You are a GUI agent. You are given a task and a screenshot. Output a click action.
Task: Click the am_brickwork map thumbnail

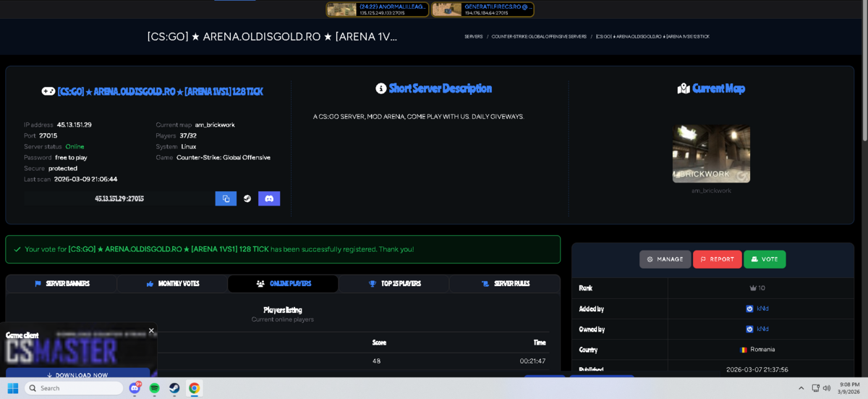[711, 154]
